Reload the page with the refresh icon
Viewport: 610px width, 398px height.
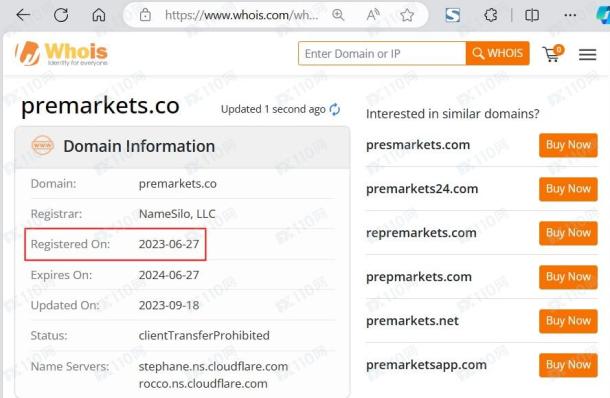[61, 15]
